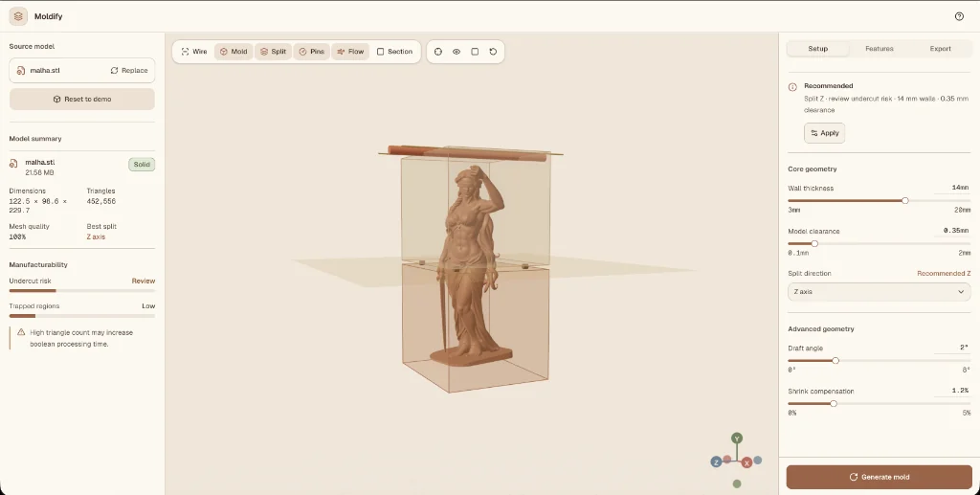The width and height of the screenshot is (980, 495).
Task: Click the Draft angle 2° value field
Action: coord(952,348)
